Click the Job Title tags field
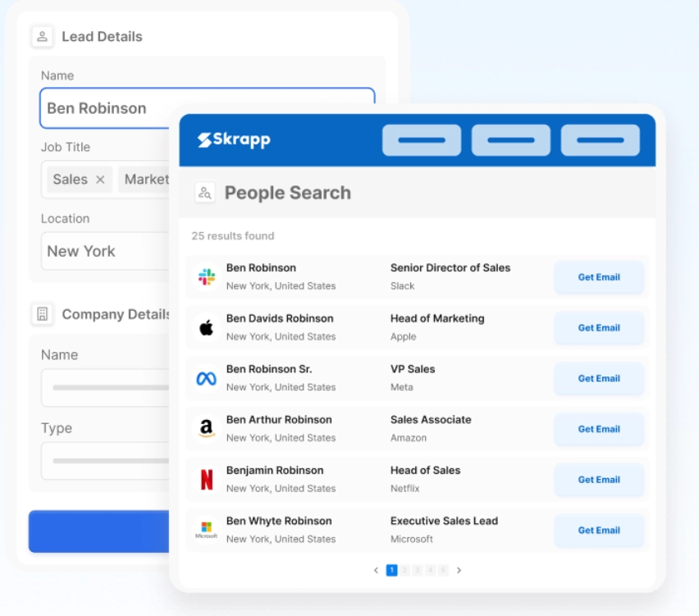699x616 pixels. pos(106,180)
